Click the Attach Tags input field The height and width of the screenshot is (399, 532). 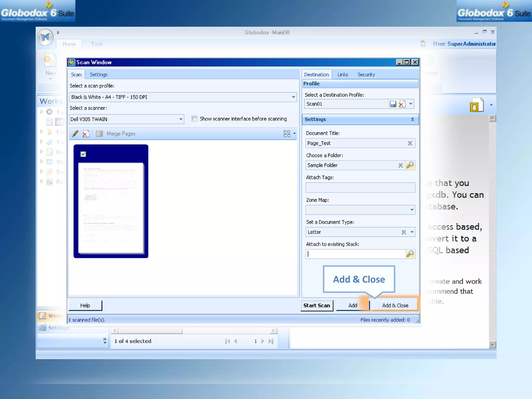360,188
